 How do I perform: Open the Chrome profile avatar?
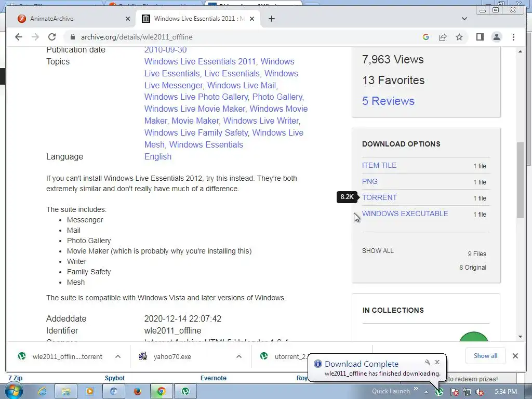[x=496, y=37]
